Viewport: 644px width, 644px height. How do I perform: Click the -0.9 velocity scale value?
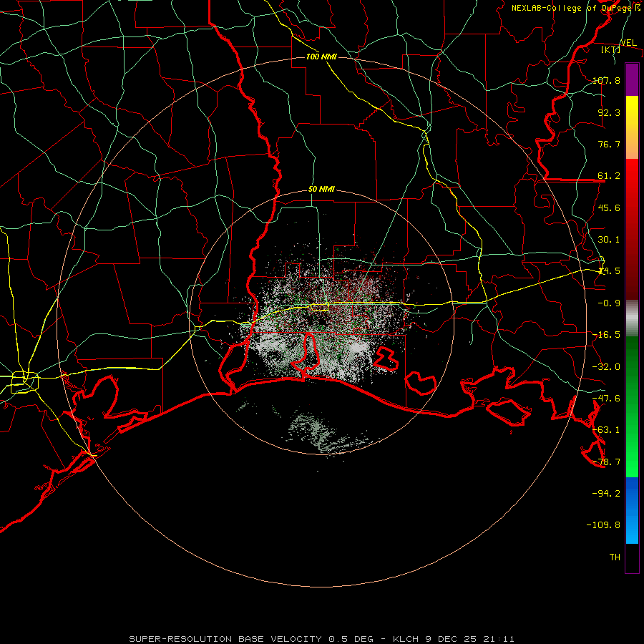click(x=609, y=303)
